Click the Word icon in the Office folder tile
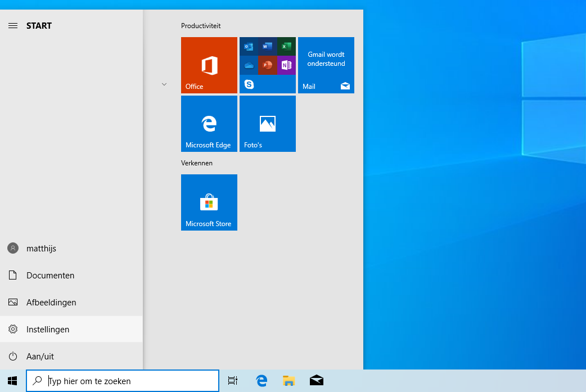Image resolution: width=586 pixels, height=392 pixels. pos(267,47)
